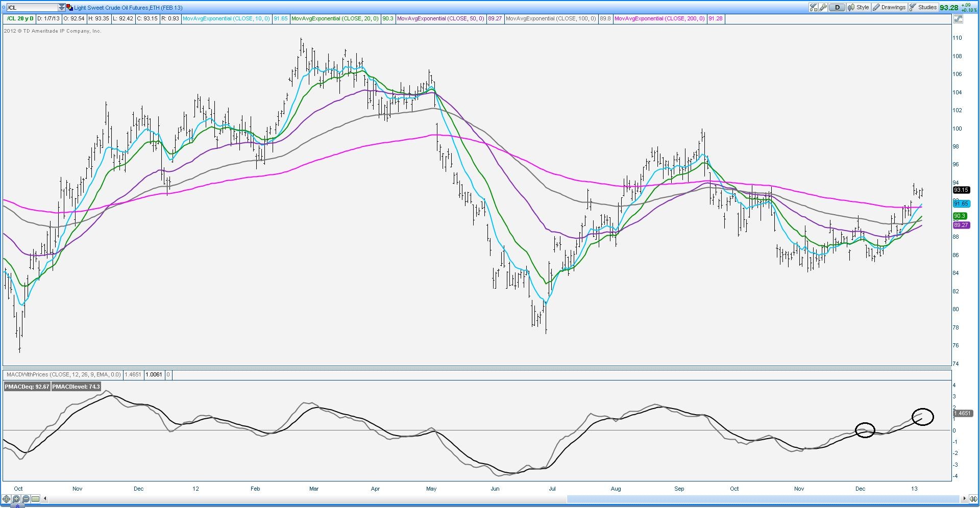The height and width of the screenshot is (508, 980).
Task: Open the quick study (flask with chart) icon
Action: (x=813, y=7)
